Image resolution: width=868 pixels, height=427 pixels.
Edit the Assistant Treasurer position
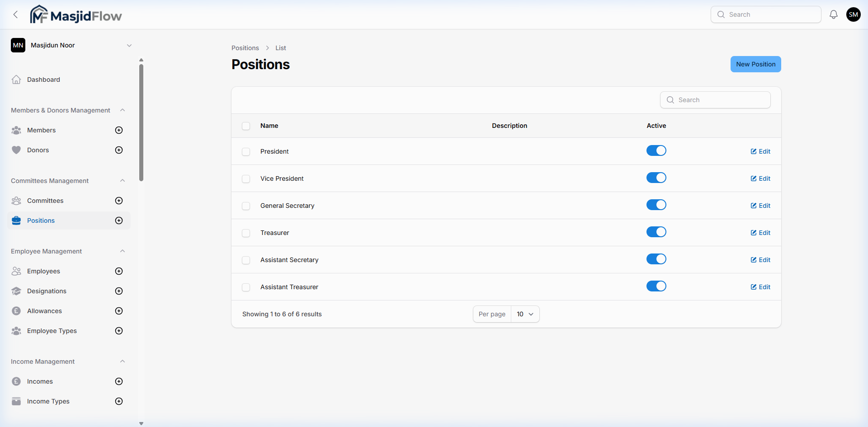[x=760, y=286]
